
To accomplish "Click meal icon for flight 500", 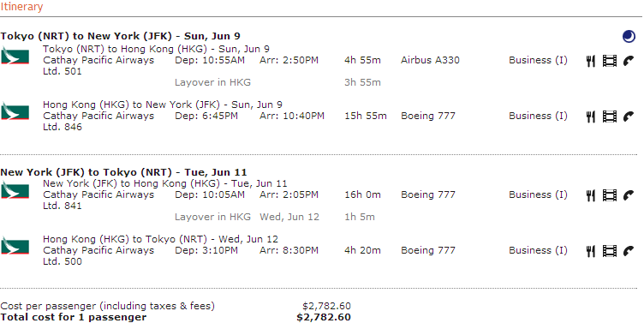I will point(590,251).
